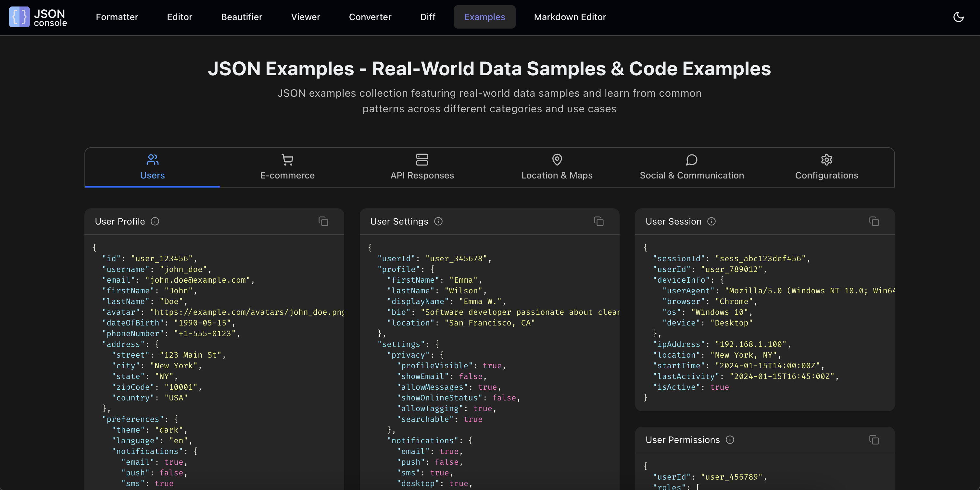Click the JSON console brand text
The width and height of the screenshot is (980, 490).
50,18
